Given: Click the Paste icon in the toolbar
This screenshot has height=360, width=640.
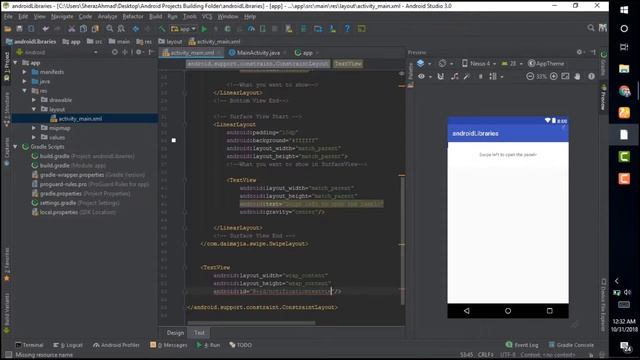Looking at the screenshot, I should [95, 29].
